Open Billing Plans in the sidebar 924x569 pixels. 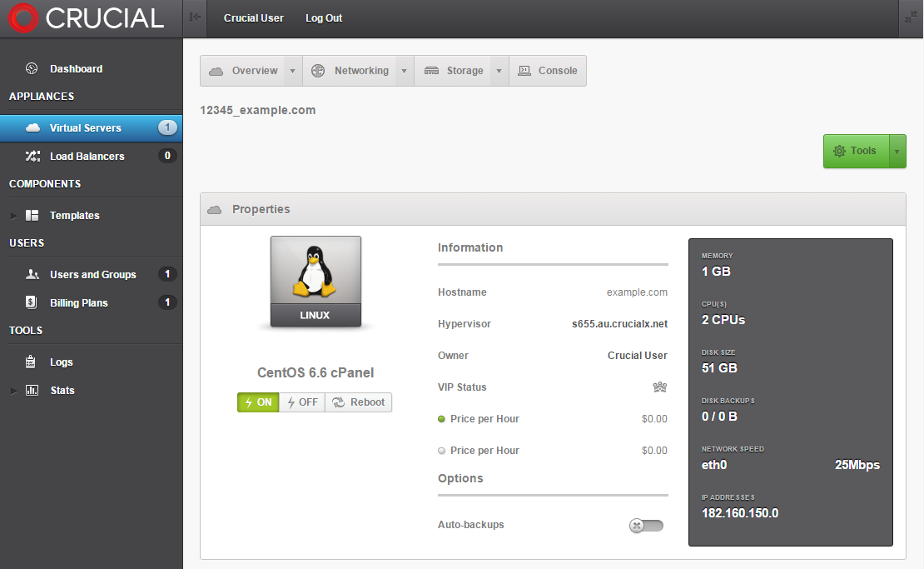(92, 302)
